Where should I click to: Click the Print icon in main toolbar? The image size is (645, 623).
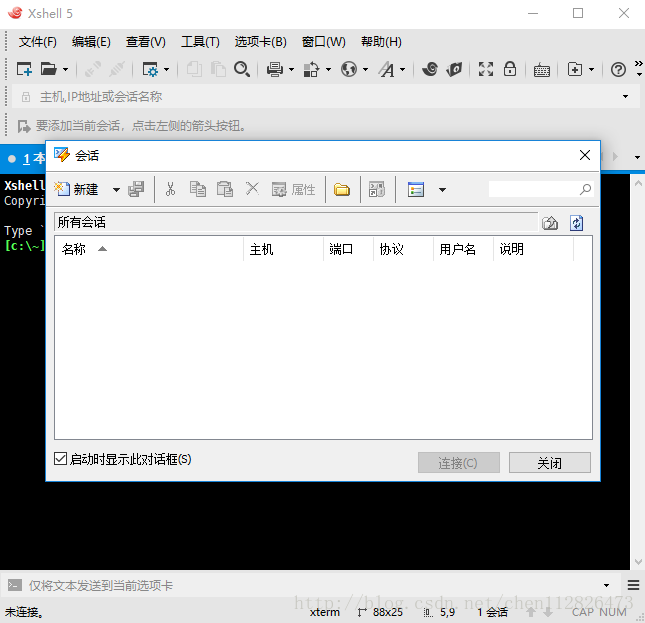[274, 69]
